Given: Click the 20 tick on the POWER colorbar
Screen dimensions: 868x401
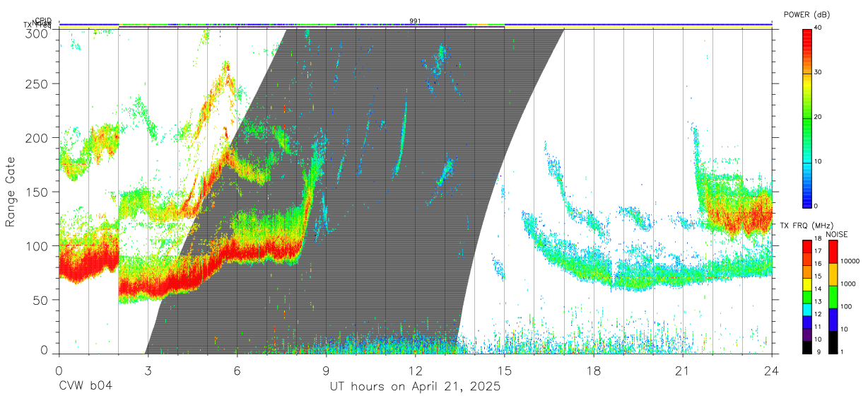Looking at the screenshot, I should point(819,117).
